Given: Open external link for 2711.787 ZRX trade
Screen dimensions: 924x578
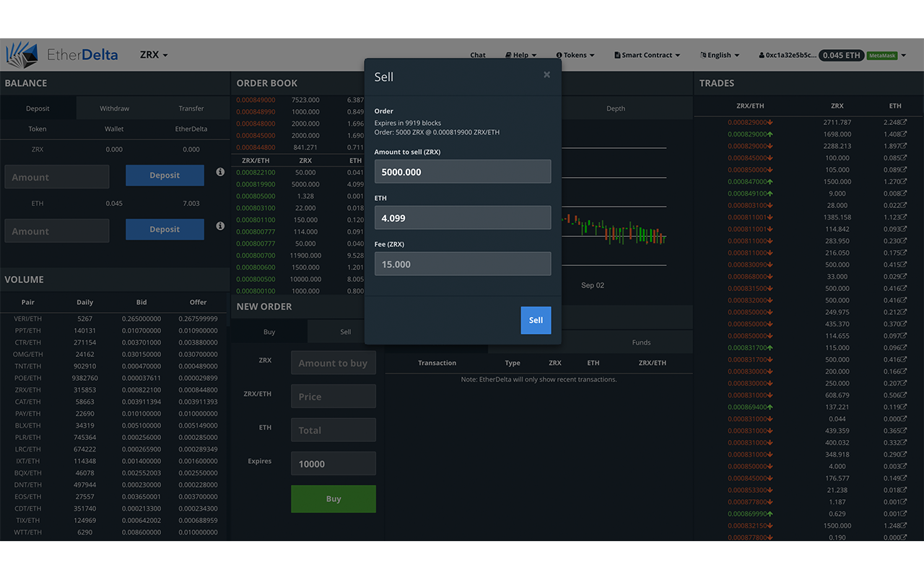Looking at the screenshot, I should (904, 122).
